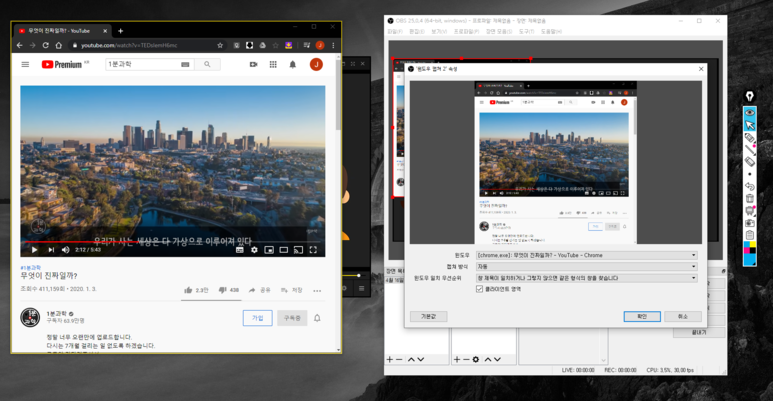
Task: Click the 1분과학 channel avatar
Action: pos(30,317)
